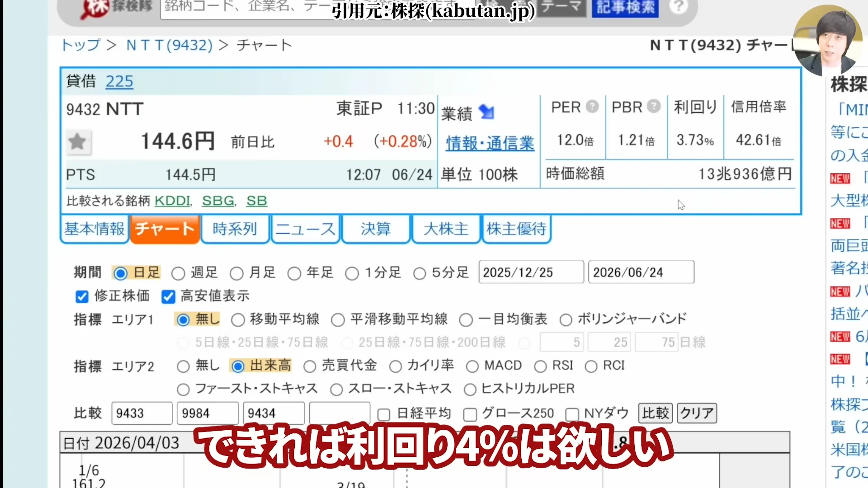Click the help question mark in top search bar

[678, 6]
